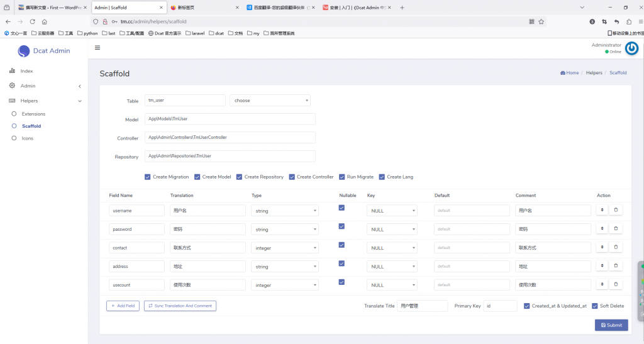
Task: Toggle Created_at & Updated_at checkbox
Action: tap(526, 306)
